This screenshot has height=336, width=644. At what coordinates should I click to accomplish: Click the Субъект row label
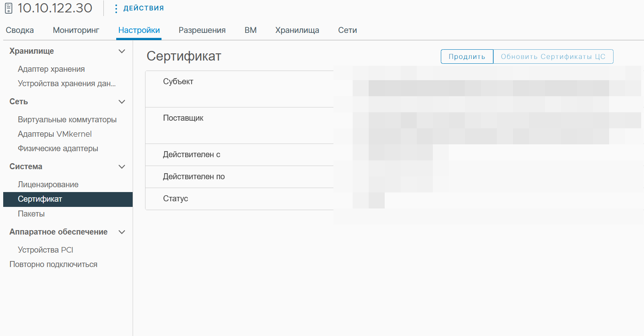click(x=178, y=81)
